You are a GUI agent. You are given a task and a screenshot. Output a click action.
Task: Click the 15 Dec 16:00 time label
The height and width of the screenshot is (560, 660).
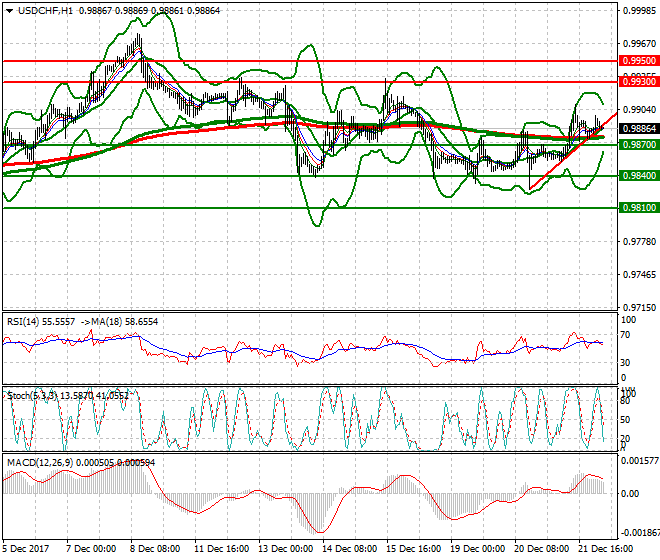(x=414, y=549)
